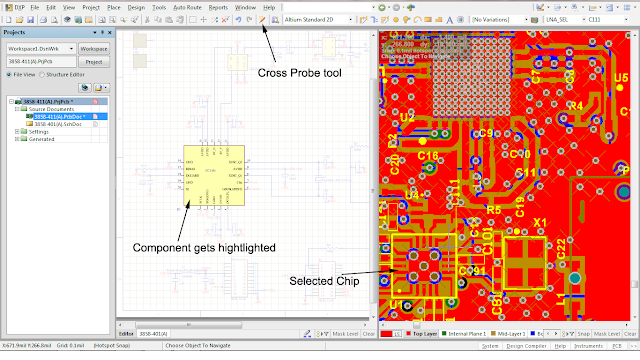
Task: Click the Workspace button
Action: (x=94, y=49)
